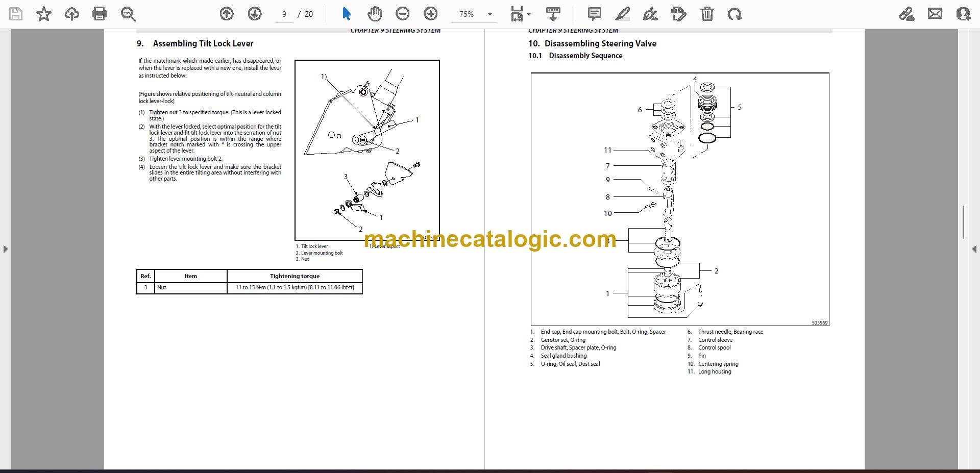Click legend entry 'Control spool'

(x=714, y=347)
